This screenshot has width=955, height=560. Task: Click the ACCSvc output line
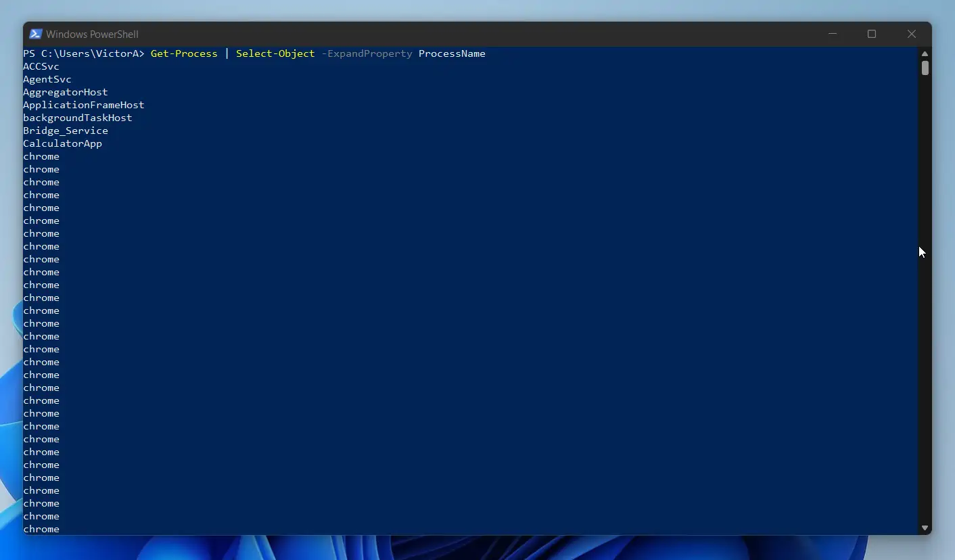coord(41,66)
